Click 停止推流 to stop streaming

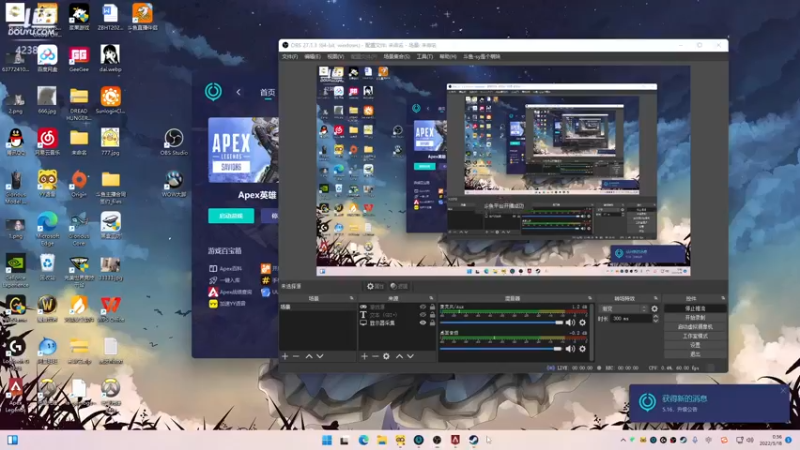(695, 309)
